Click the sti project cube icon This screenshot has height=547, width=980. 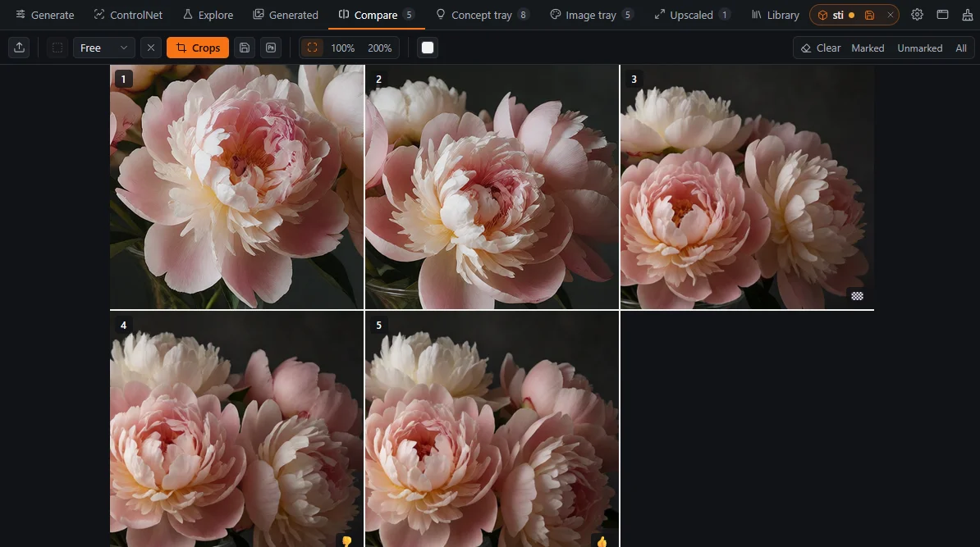822,15
